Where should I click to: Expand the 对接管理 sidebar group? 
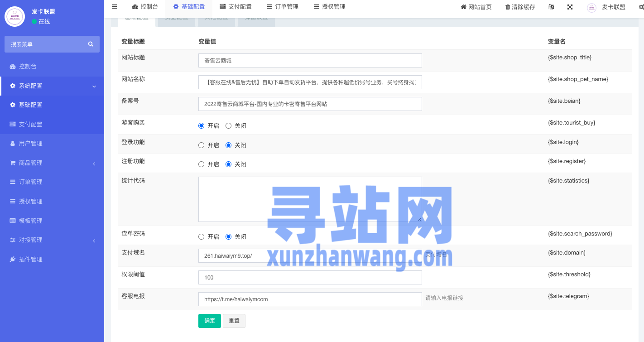click(x=52, y=240)
